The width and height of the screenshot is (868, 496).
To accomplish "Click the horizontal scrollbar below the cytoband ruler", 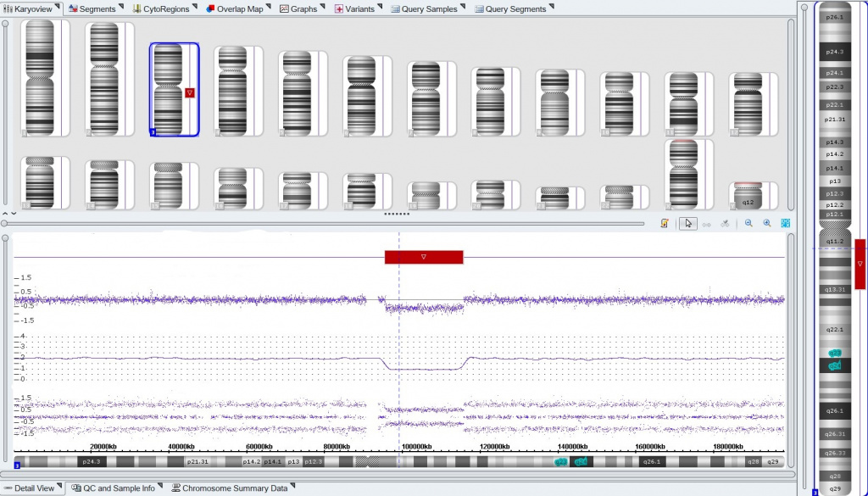I will (398, 475).
